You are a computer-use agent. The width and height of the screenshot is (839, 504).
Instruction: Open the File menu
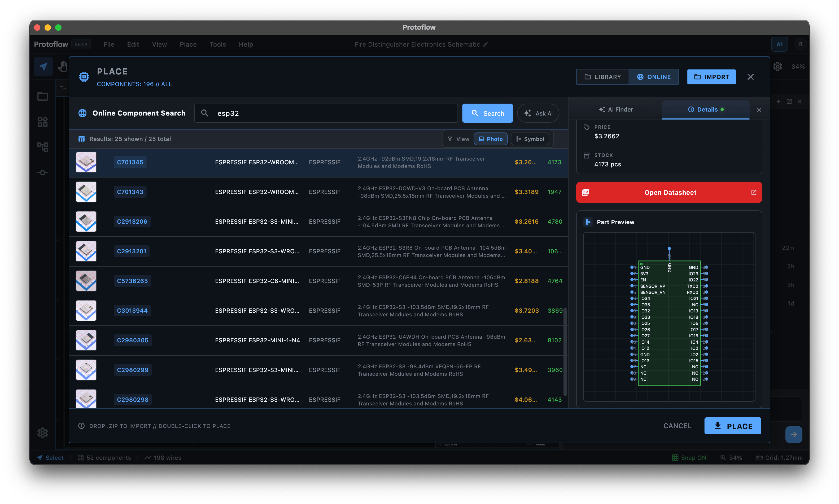click(x=109, y=45)
